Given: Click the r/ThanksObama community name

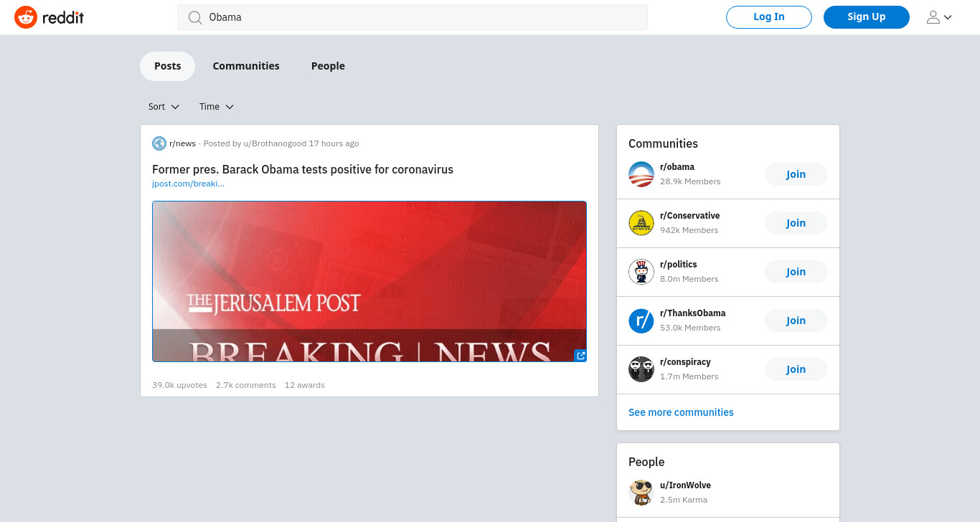Looking at the screenshot, I should click(692, 313).
